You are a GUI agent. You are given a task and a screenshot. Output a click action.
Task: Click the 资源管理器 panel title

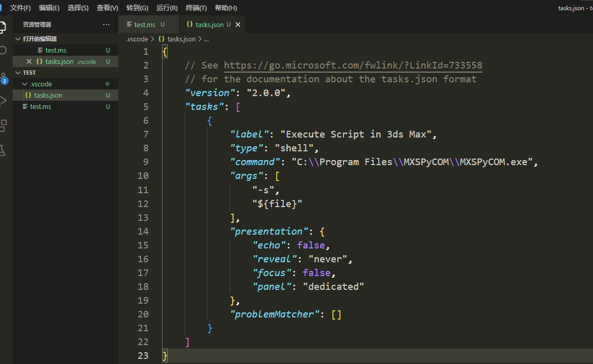[37, 25]
